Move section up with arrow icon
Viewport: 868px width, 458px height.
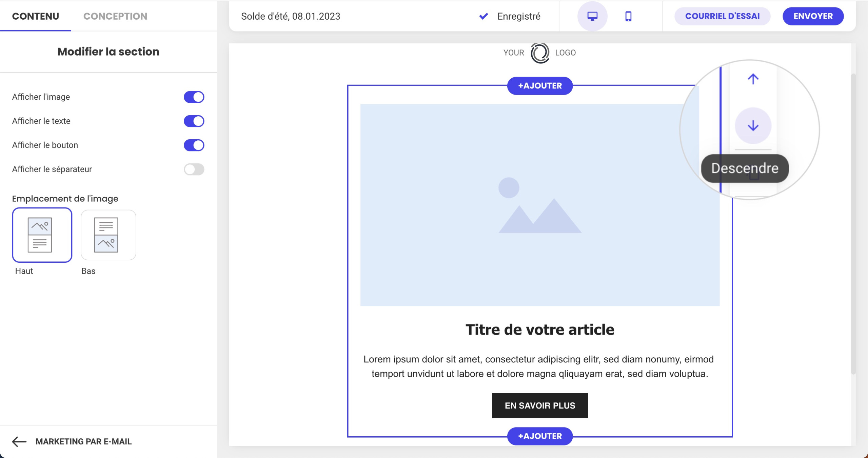(753, 79)
